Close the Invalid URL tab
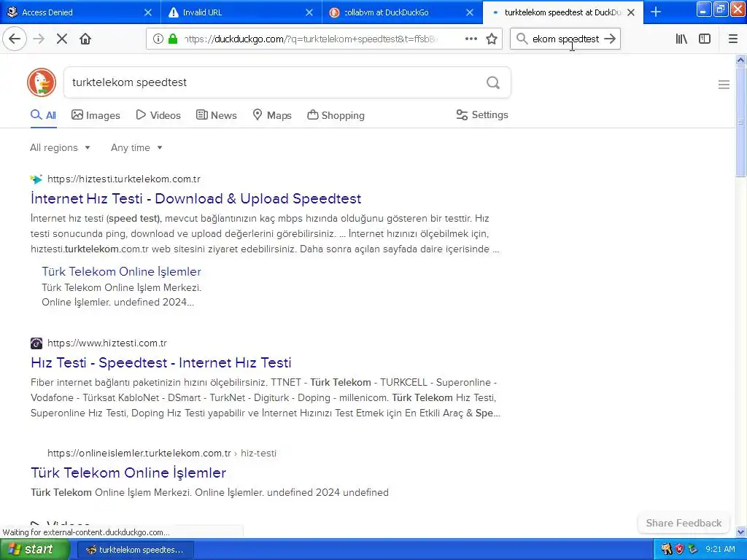Viewport: 747px width, 560px height. click(x=309, y=12)
